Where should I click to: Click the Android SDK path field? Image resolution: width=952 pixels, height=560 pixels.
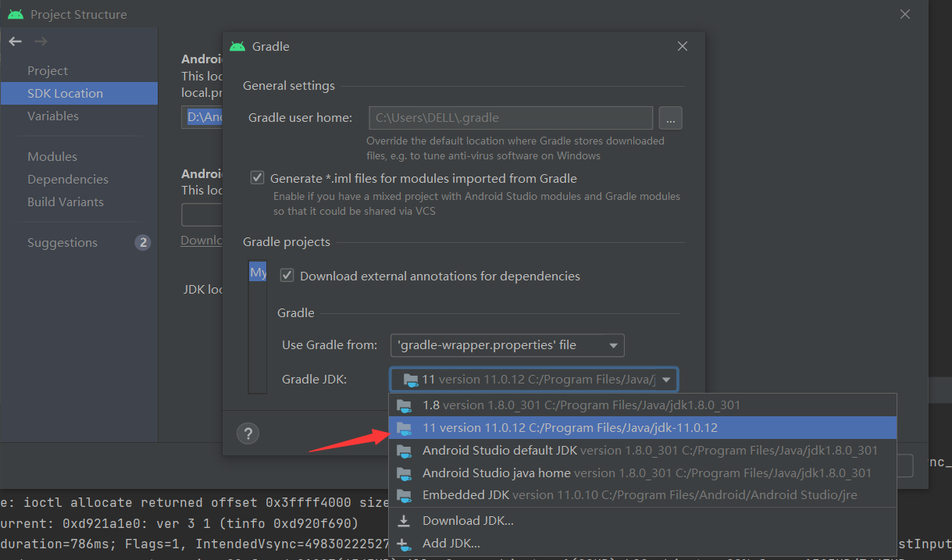202,118
